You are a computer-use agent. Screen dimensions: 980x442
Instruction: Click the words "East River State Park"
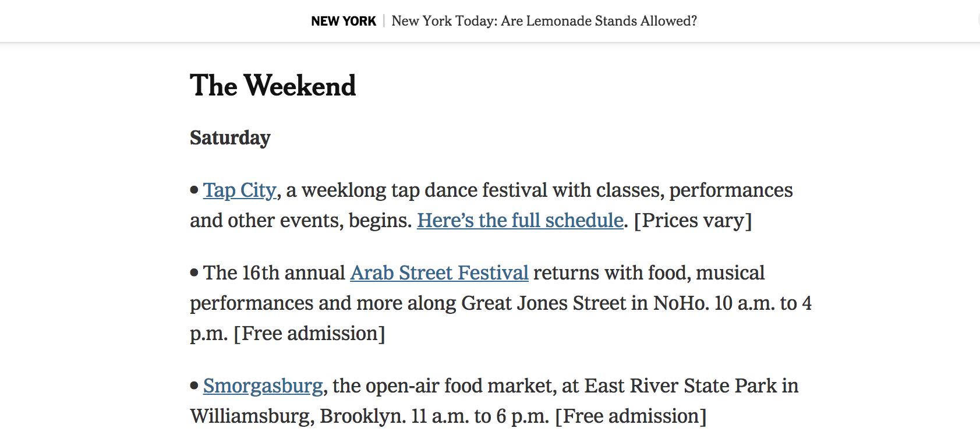coord(680,386)
